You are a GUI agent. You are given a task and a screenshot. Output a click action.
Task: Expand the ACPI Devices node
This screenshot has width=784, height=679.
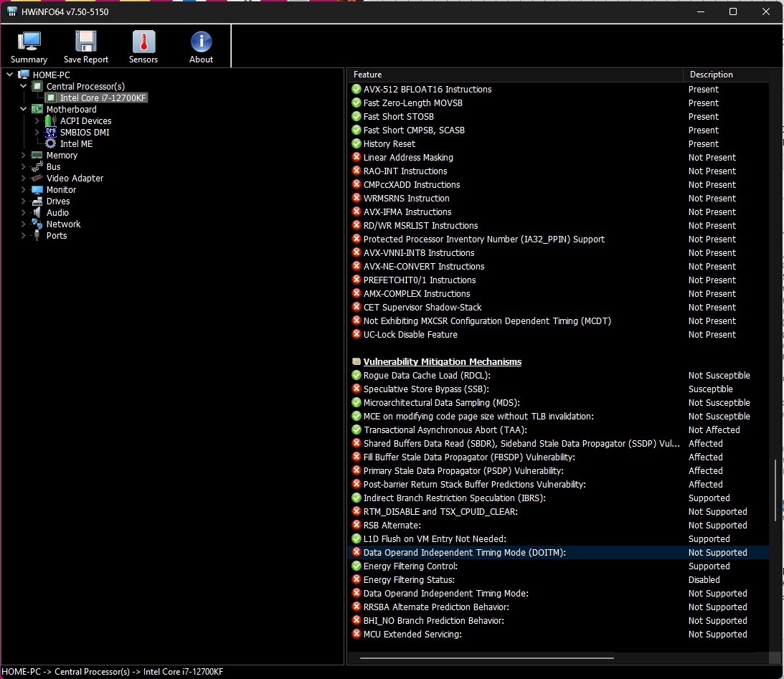pos(37,121)
